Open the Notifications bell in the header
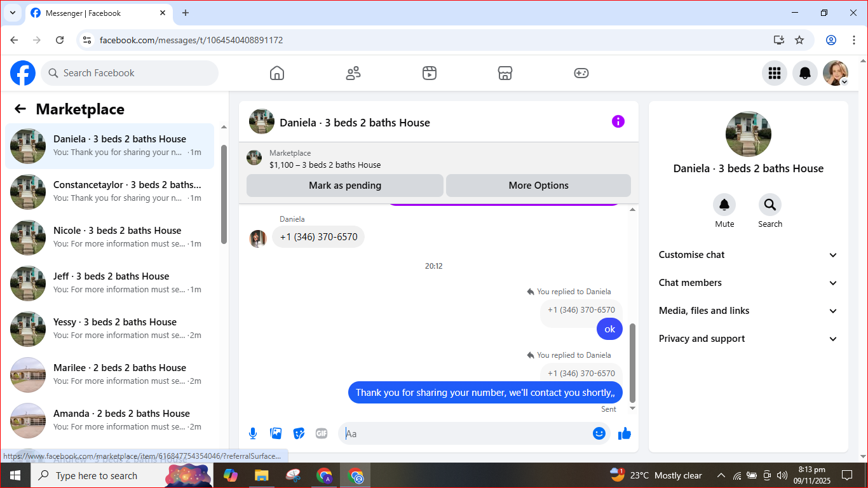Image resolution: width=868 pixels, height=488 pixels. (x=805, y=73)
